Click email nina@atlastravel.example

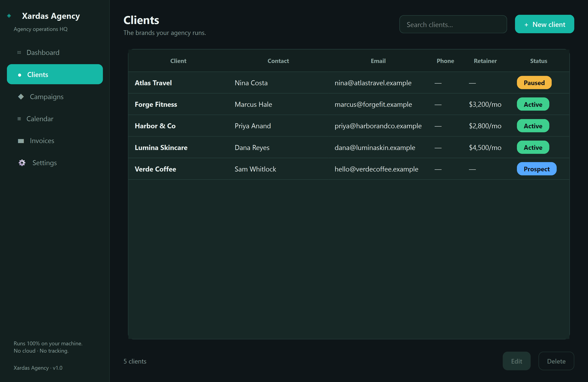pyautogui.click(x=373, y=83)
